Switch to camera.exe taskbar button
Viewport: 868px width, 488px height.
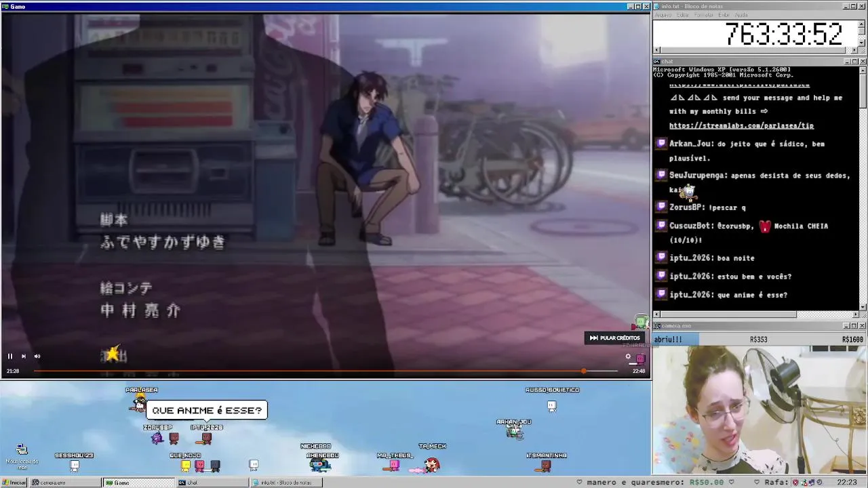(x=66, y=483)
